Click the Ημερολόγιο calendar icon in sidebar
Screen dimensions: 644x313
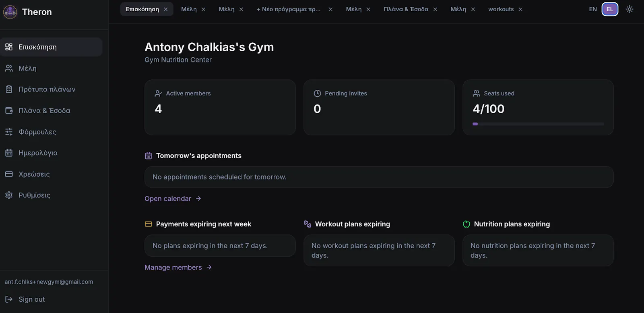tap(9, 153)
